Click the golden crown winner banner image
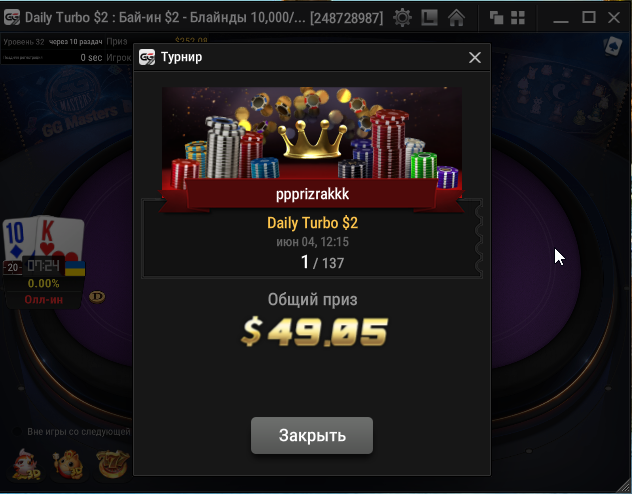632x494 pixels. 312,139
